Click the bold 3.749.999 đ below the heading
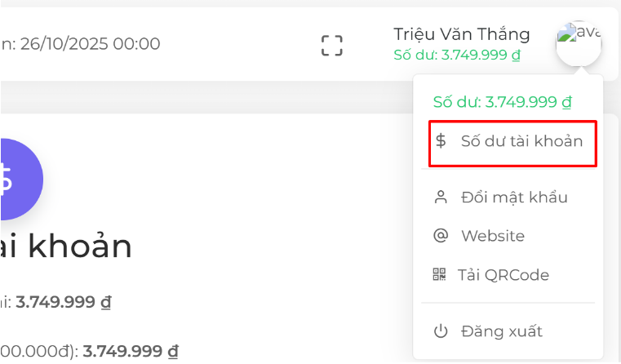Screen dimensions: 621x364 [64, 302]
